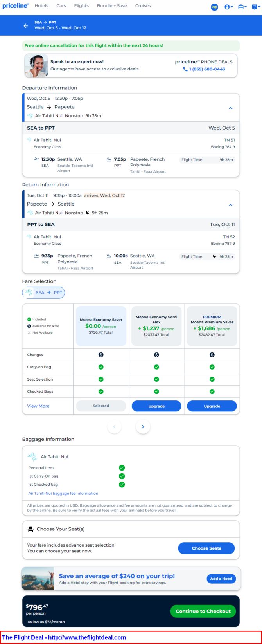Collapse the Papeete to Seattle return details
The width and height of the screenshot is (262, 644).
point(230,205)
